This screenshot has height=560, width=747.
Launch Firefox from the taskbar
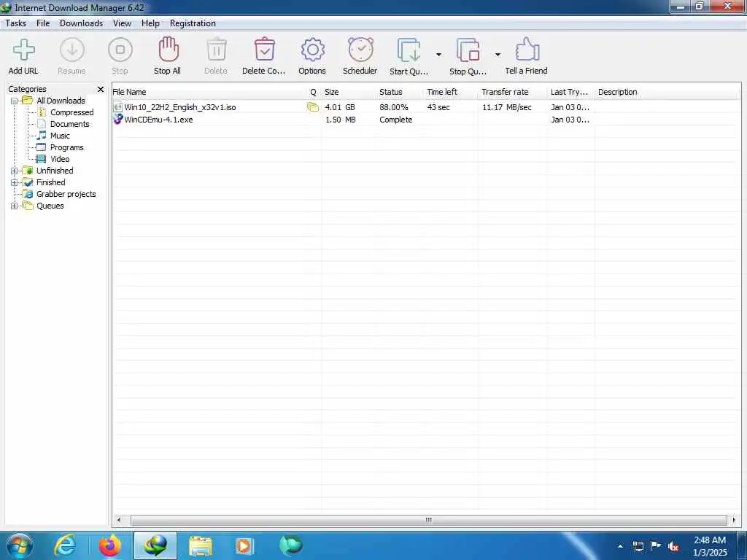point(110,545)
